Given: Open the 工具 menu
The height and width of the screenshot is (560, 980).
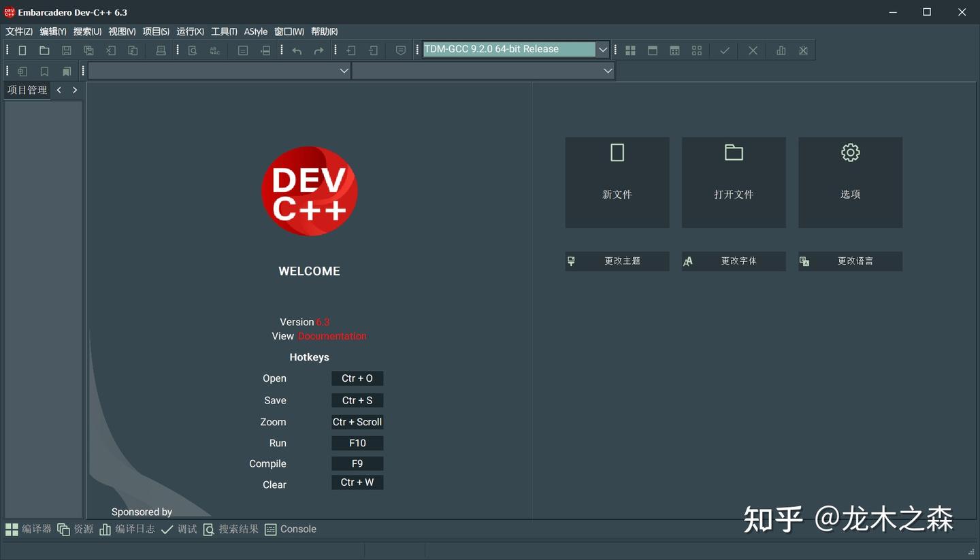Looking at the screenshot, I should click(x=223, y=31).
